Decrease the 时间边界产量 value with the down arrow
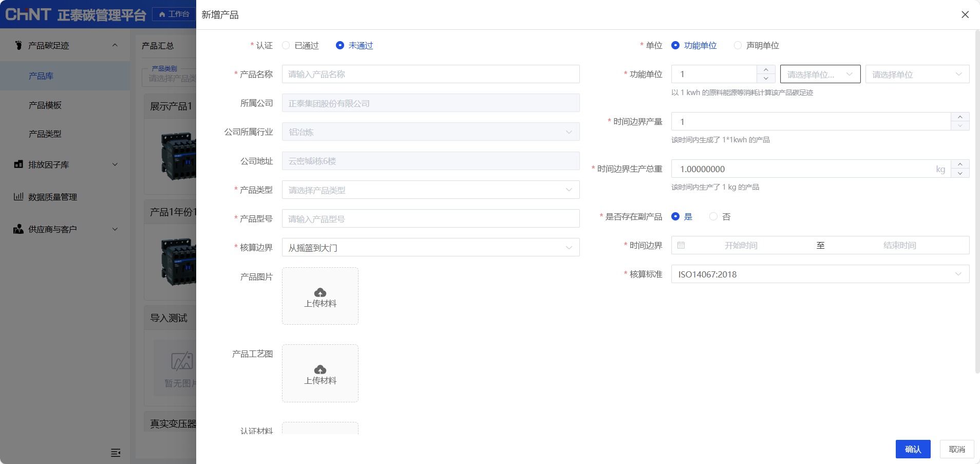The width and height of the screenshot is (980, 464). (960, 126)
